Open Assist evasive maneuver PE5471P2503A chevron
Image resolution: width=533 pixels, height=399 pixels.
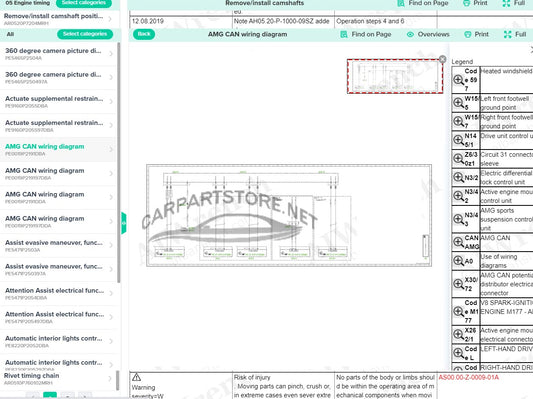[111, 245]
